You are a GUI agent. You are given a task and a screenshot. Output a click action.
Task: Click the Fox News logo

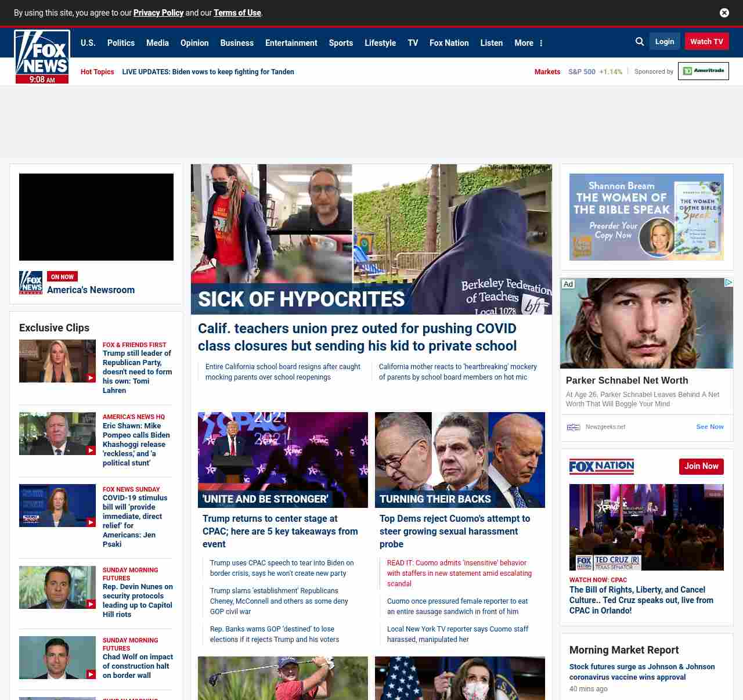[42, 56]
